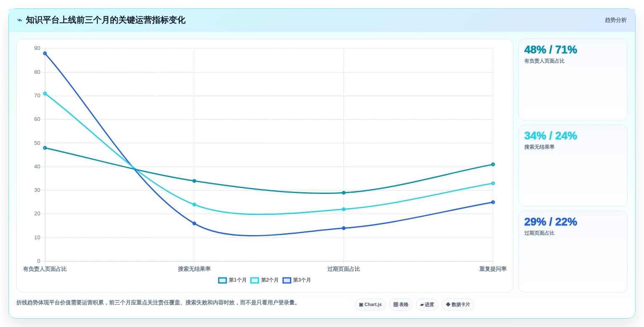Click third-month point at value 88
The image size is (644, 327).
click(45, 53)
